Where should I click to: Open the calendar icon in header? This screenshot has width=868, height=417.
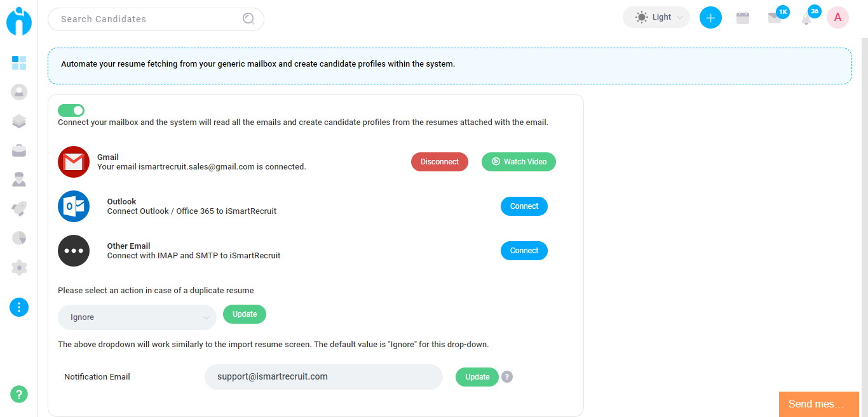(742, 18)
